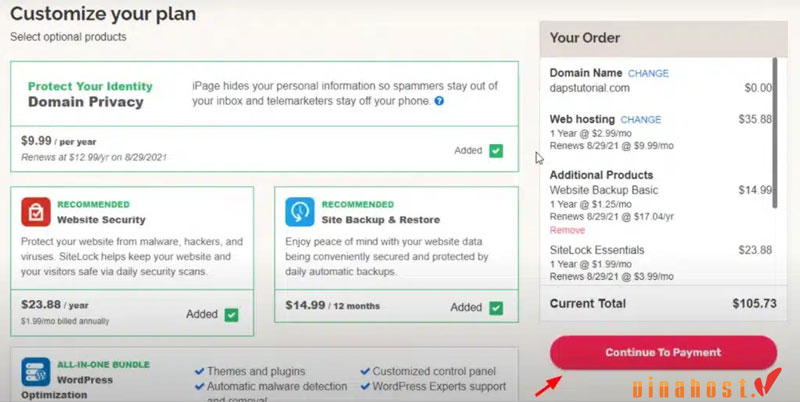The width and height of the screenshot is (800, 402).
Task: Untick the Site Backup & Restore checkbox
Action: pyautogui.click(x=496, y=305)
